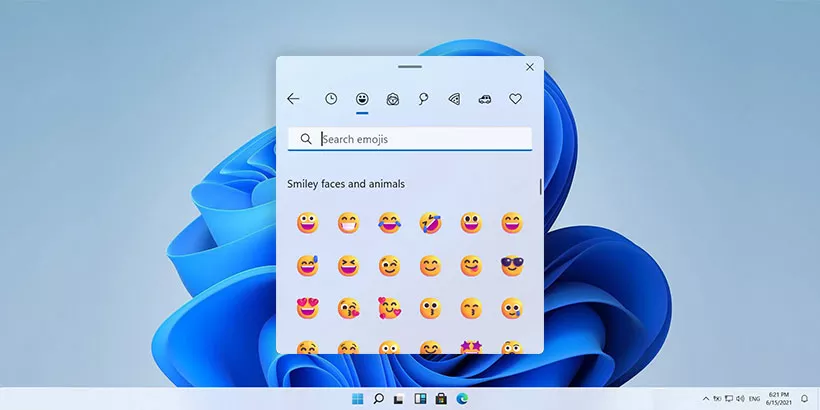
Task: Insert the face blowing a kiss emoji
Action: click(348, 309)
